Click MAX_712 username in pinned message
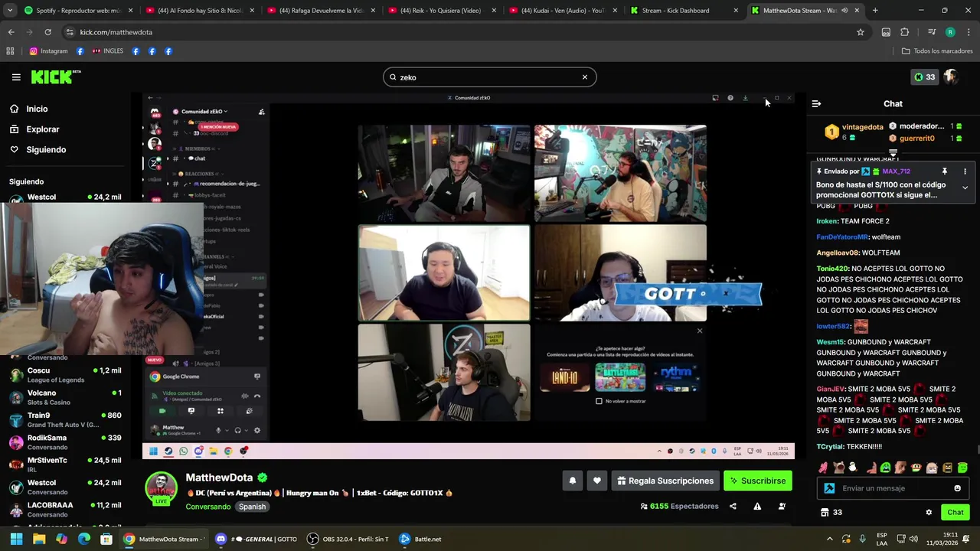The width and height of the screenshot is (980, 551). tap(896, 171)
